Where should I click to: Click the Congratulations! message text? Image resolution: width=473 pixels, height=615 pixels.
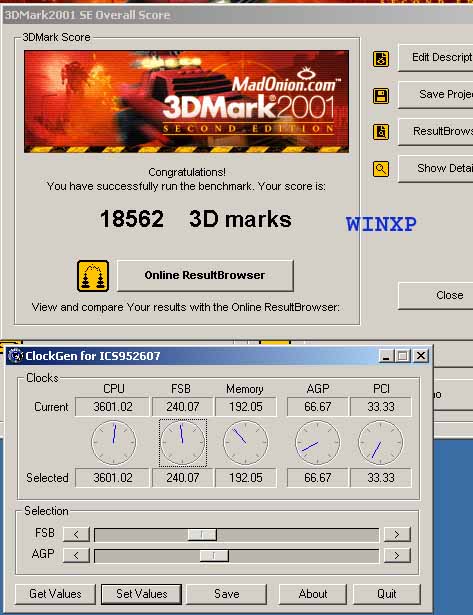click(187, 172)
